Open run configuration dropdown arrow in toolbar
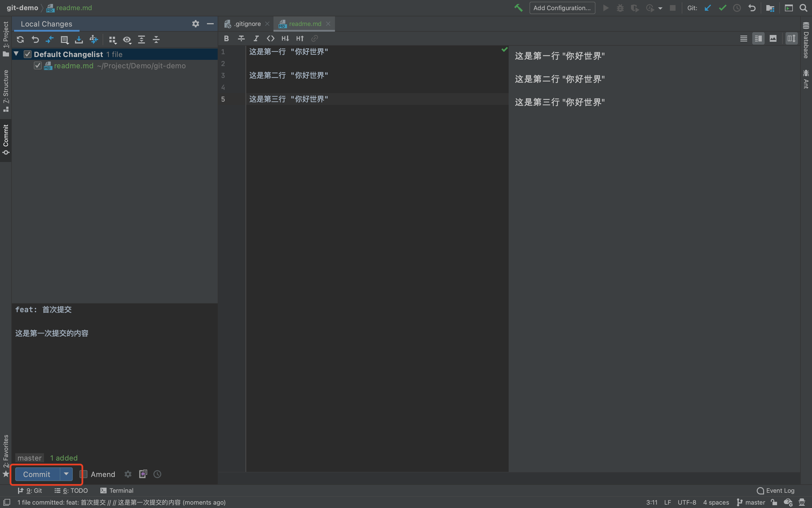Image resolution: width=812 pixels, height=508 pixels. (x=660, y=8)
